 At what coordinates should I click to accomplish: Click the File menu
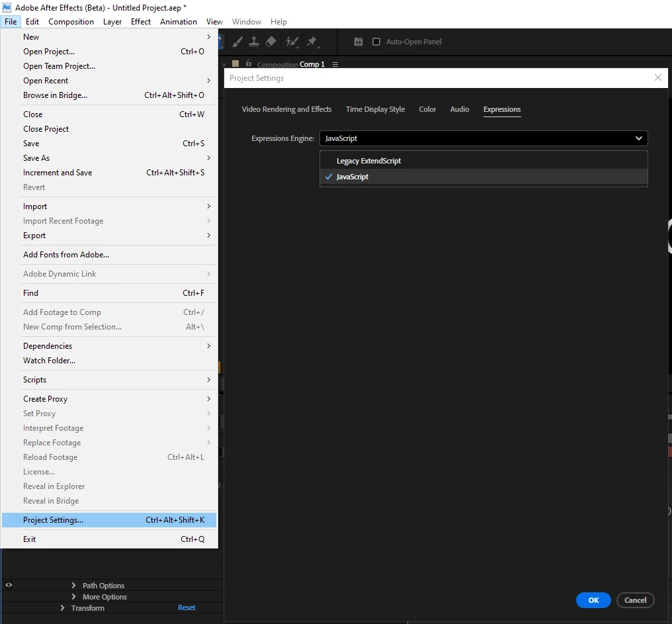(11, 21)
